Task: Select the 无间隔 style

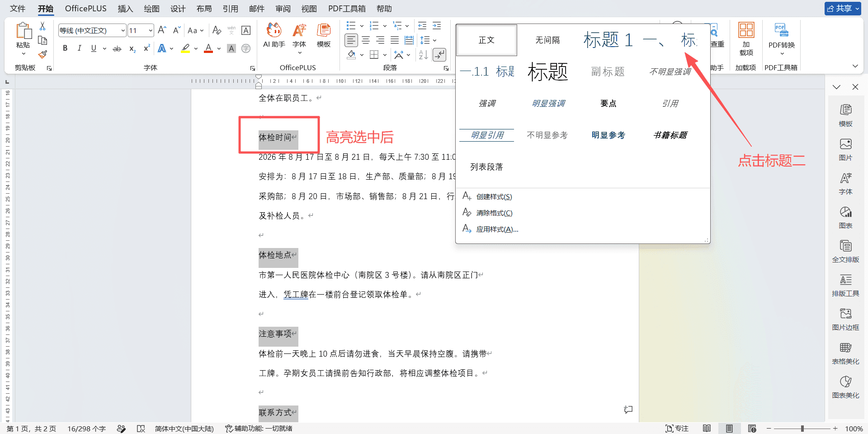Action: tap(547, 40)
